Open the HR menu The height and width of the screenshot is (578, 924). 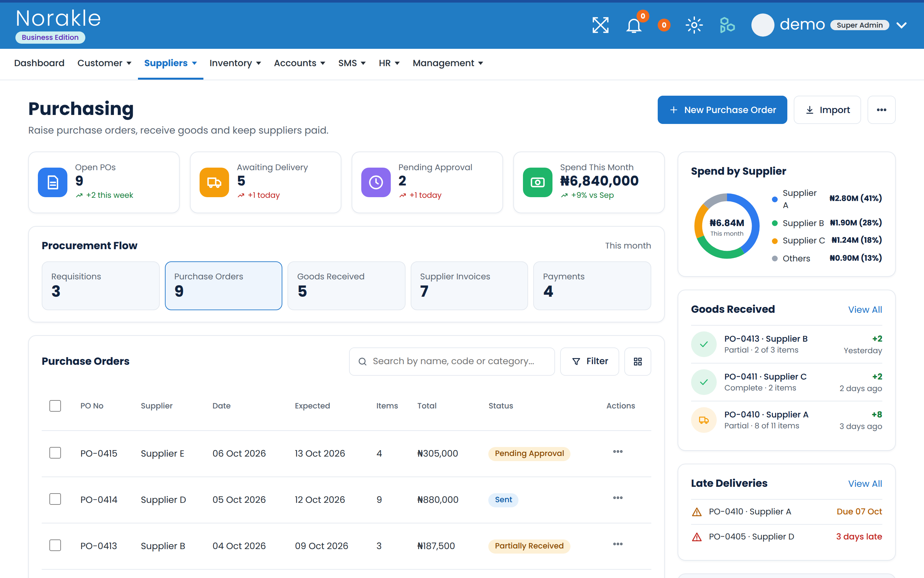[389, 63]
